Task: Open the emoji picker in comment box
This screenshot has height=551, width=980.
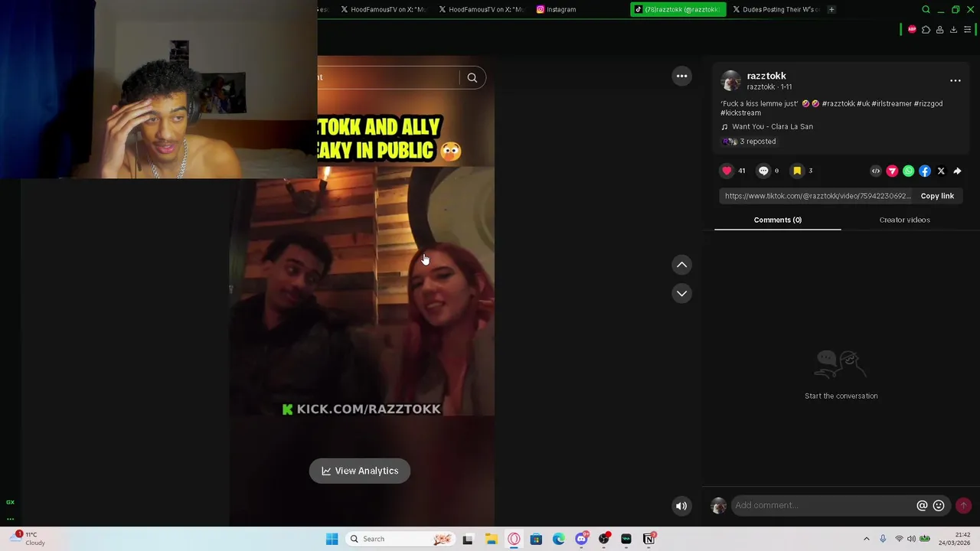Action: (x=939, y=505)
